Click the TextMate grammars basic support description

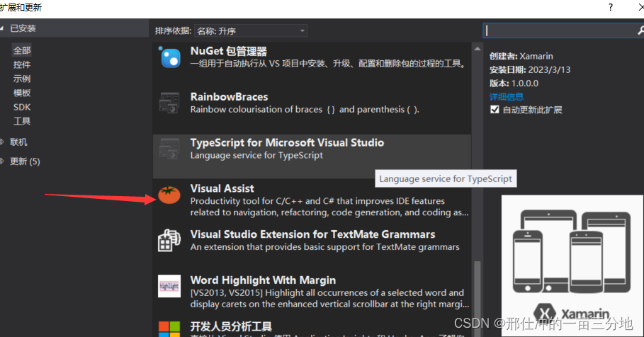(325, 247)
